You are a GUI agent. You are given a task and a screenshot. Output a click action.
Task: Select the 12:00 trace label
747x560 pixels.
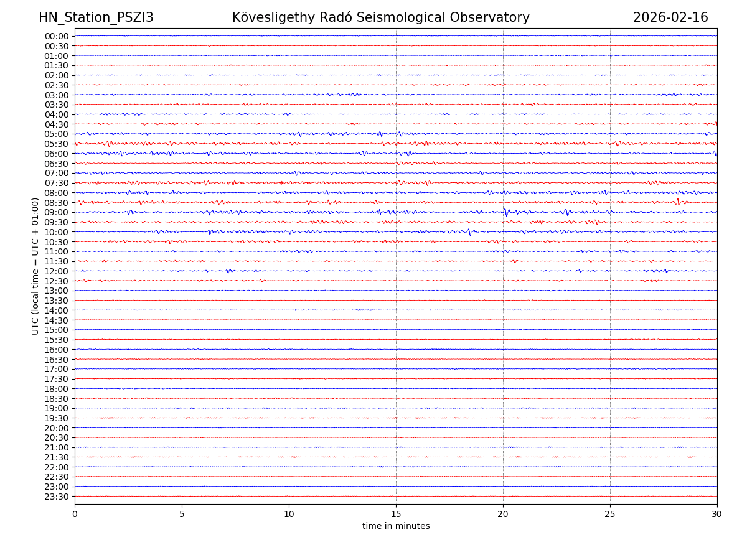(x=57, y=271)
